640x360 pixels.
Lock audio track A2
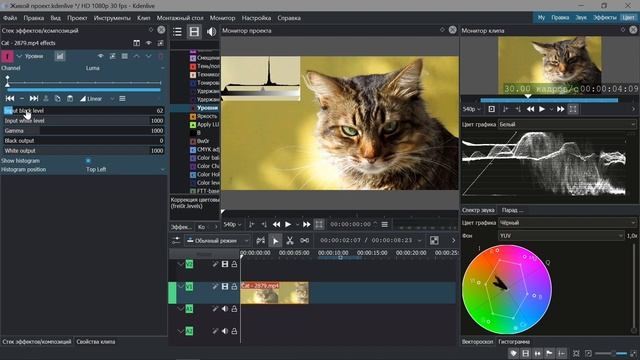(x=234, y=331)
